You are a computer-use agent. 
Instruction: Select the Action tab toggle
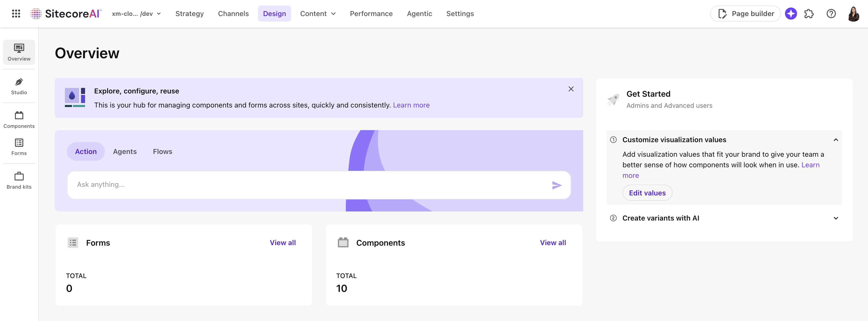pos(86,151)
